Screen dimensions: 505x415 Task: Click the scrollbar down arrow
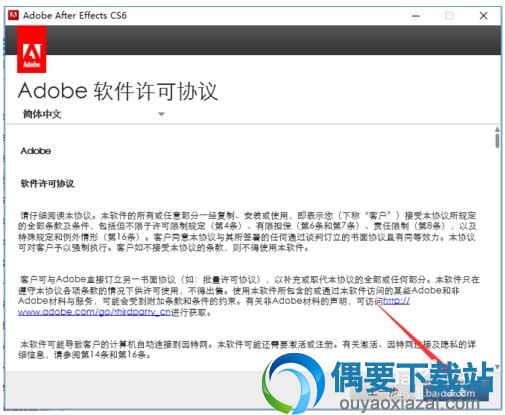[497, 367]
